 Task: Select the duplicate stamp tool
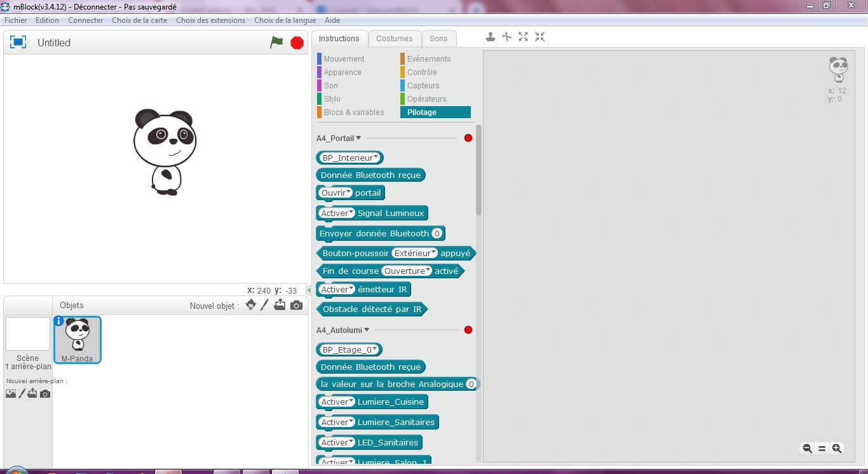tap(491, 37)
